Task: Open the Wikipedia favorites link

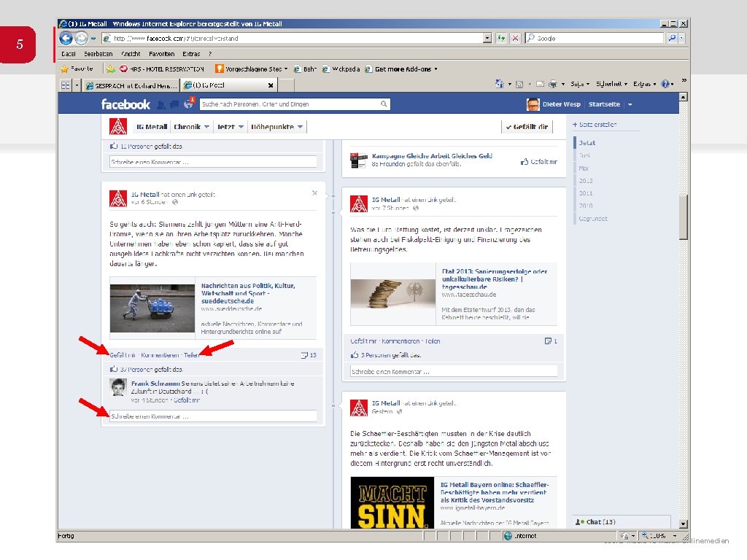Action: coord(341,69)
